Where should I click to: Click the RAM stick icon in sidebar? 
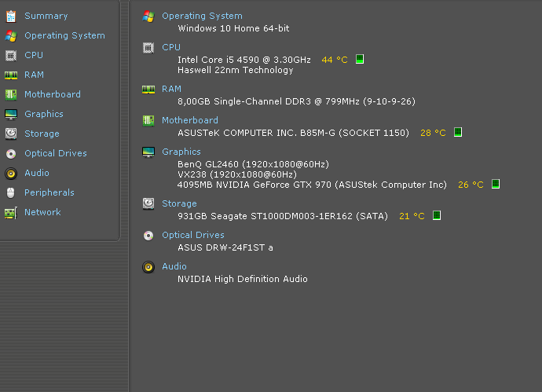11,75
